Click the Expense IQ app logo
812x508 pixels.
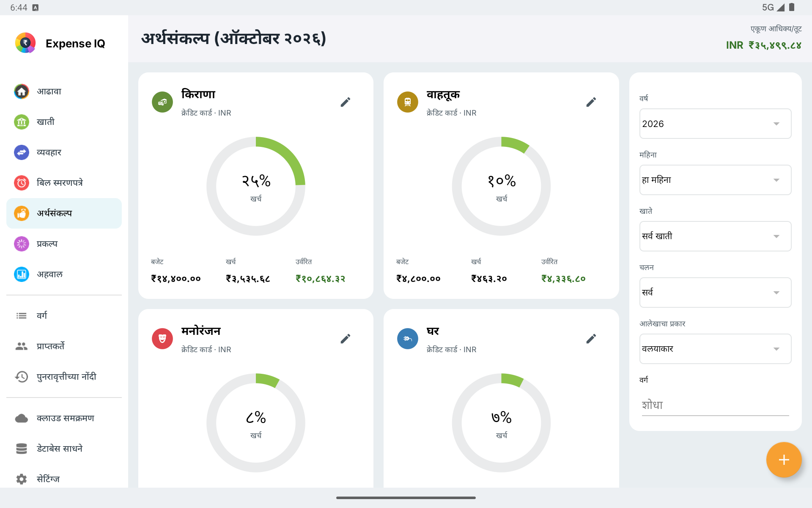point(25,43)
